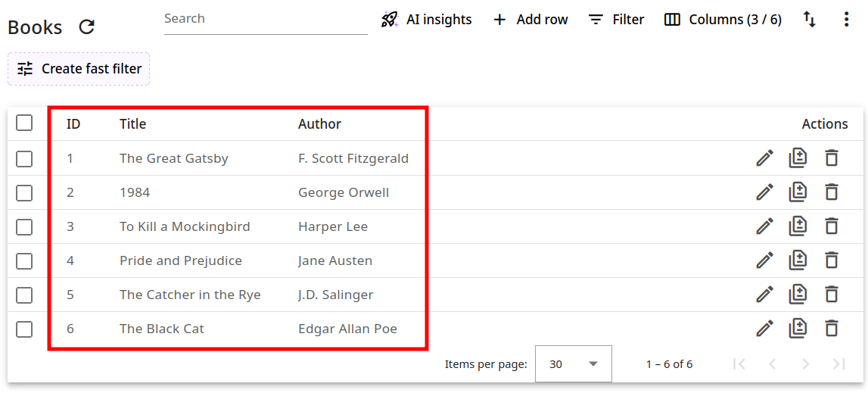Delete The Black Cat row
Viewport: 868px width, 393px height.
831,329
